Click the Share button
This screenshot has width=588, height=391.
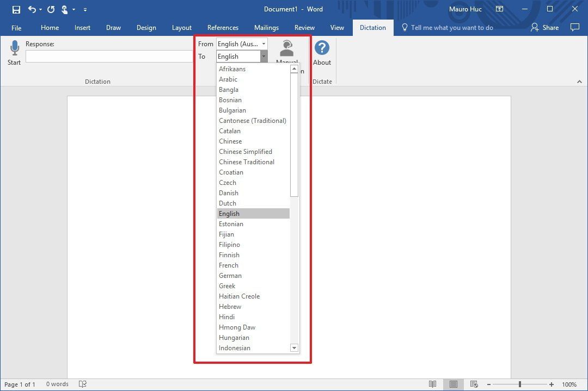[x=544, y=27]
